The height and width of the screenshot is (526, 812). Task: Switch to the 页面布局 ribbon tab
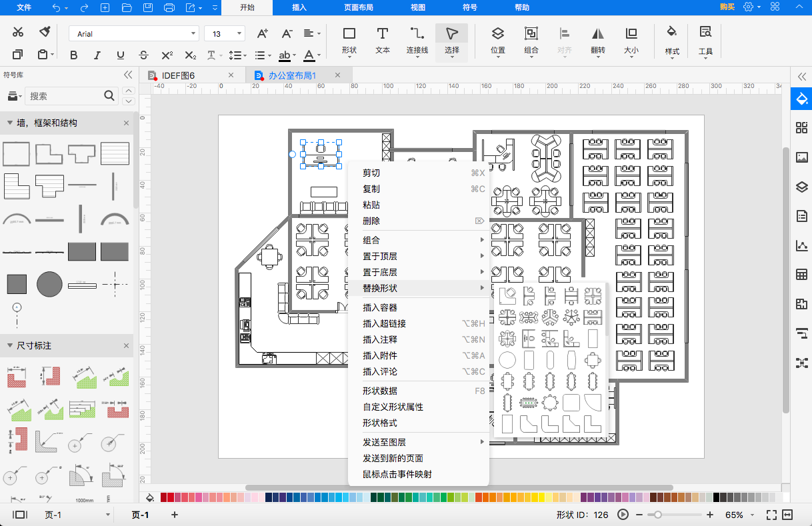point(359,8)
